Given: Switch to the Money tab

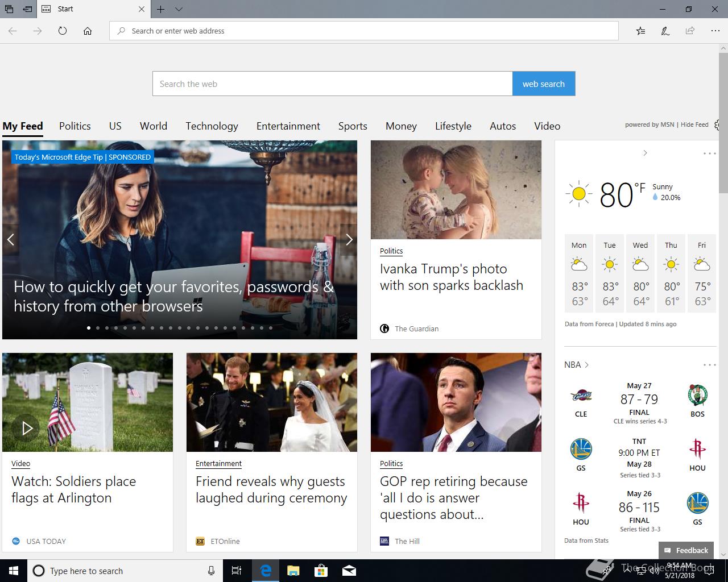Looking at the screenshot, I should (x=401, y=126).
